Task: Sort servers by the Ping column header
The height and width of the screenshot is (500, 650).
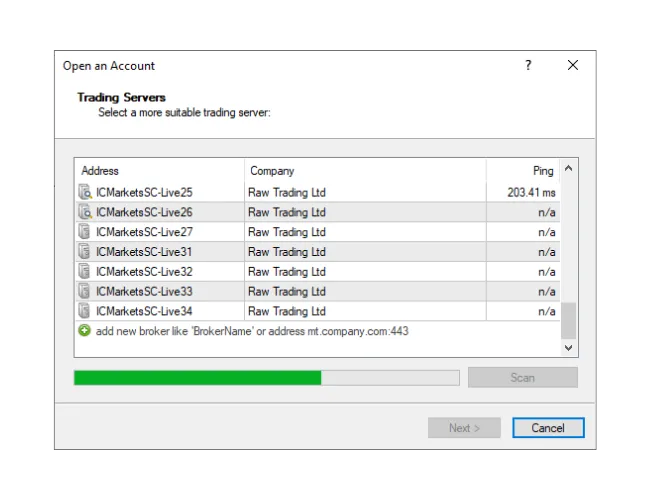Action: click(x=522, y=171)
